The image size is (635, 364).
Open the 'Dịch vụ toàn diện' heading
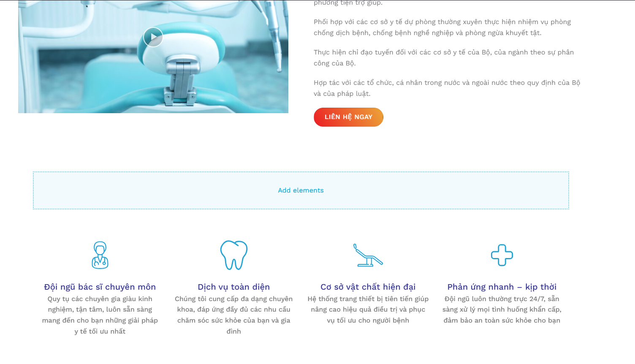[x=234, y=287]
